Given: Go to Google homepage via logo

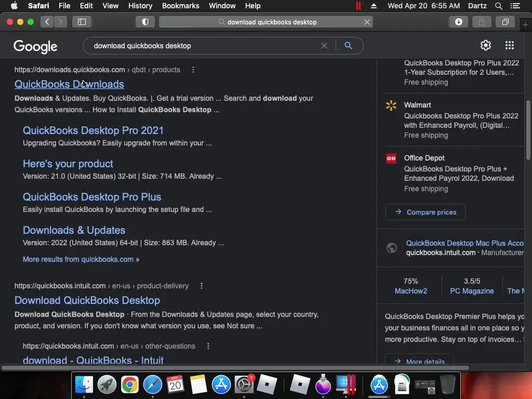Looking at the screenshot, I should tap(35, 46).
